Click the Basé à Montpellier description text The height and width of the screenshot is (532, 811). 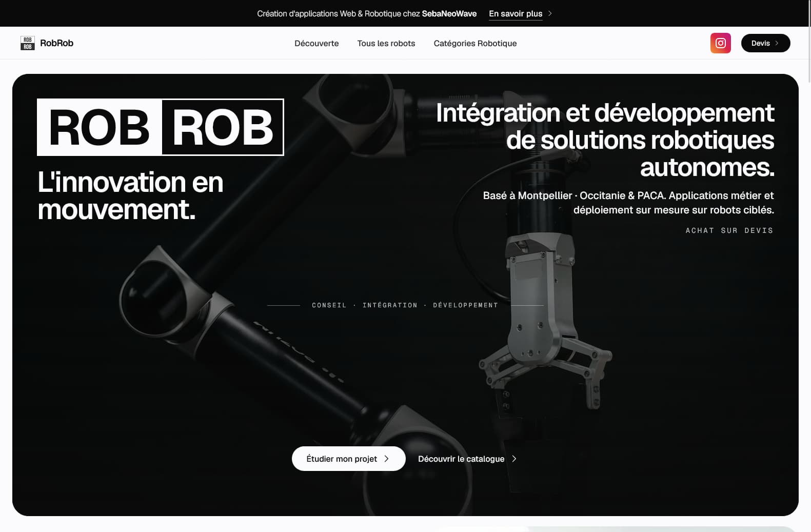(x=628, y=203)
